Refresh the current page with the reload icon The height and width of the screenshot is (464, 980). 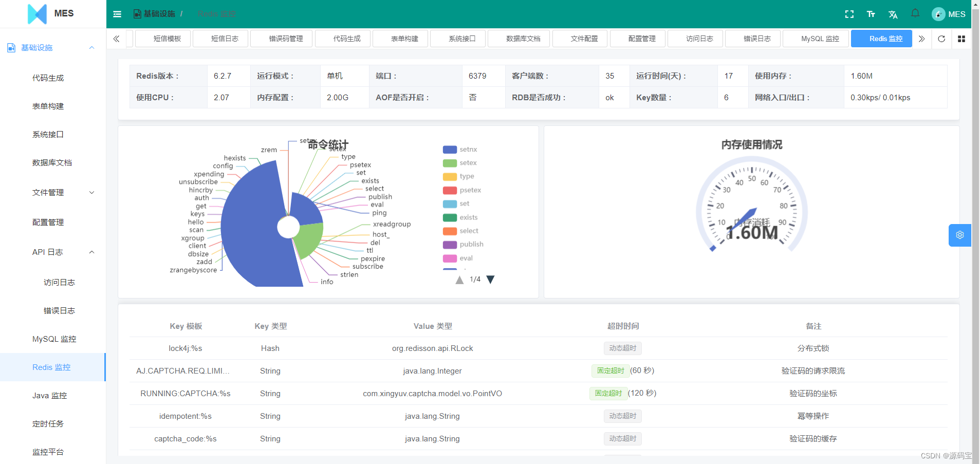click(941, 39)
